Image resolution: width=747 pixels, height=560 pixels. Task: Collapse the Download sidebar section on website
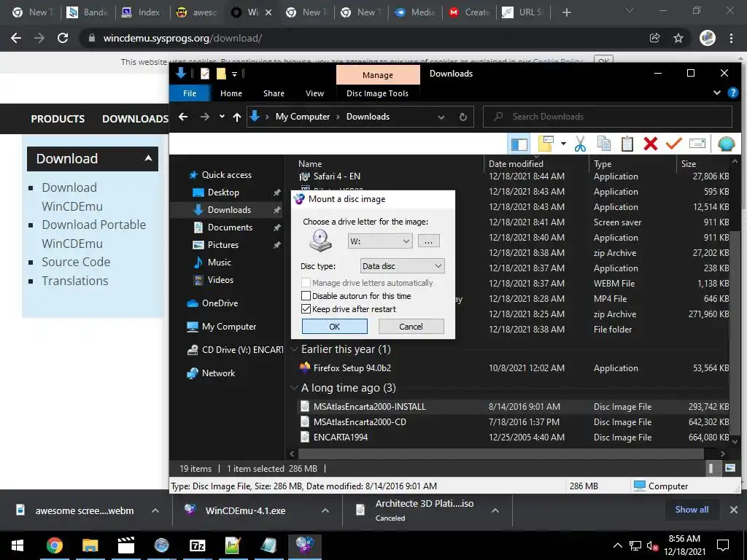click(148, 158)
